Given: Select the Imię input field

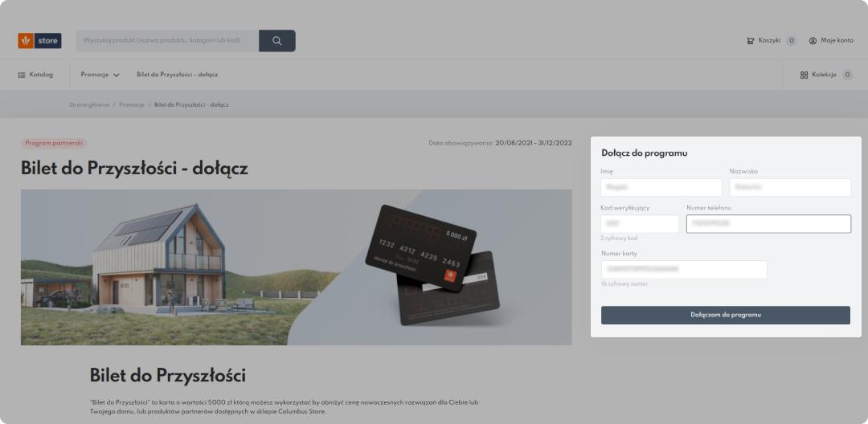Looking at the screenshot, I should 661,187.
